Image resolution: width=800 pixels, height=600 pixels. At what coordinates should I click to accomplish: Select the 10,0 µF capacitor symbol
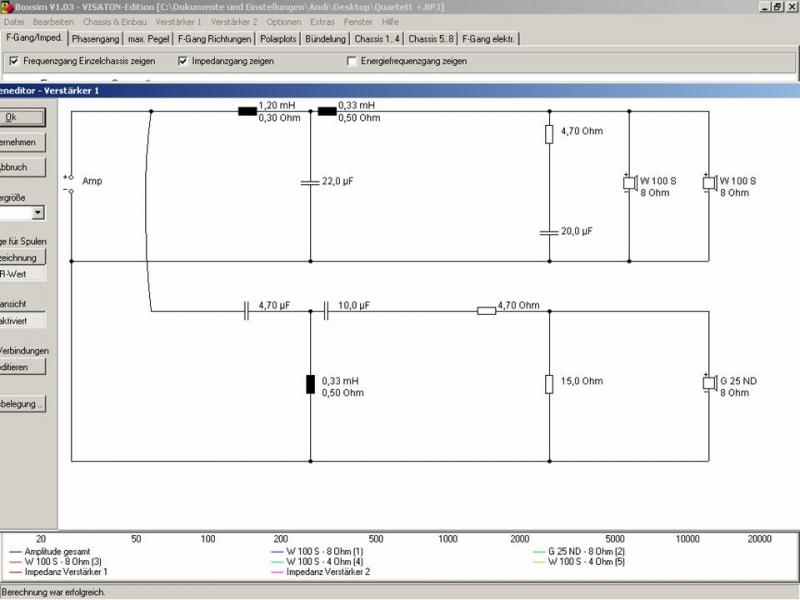pos(326,311)
